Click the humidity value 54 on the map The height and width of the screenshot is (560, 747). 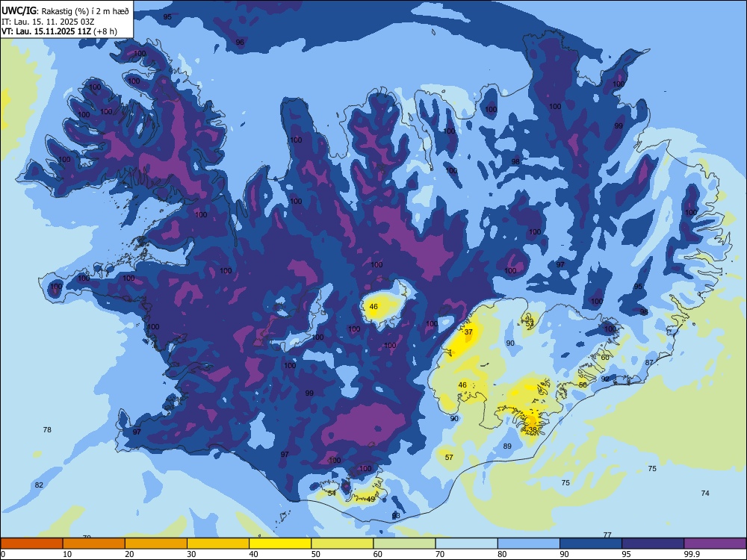point(332,493)
